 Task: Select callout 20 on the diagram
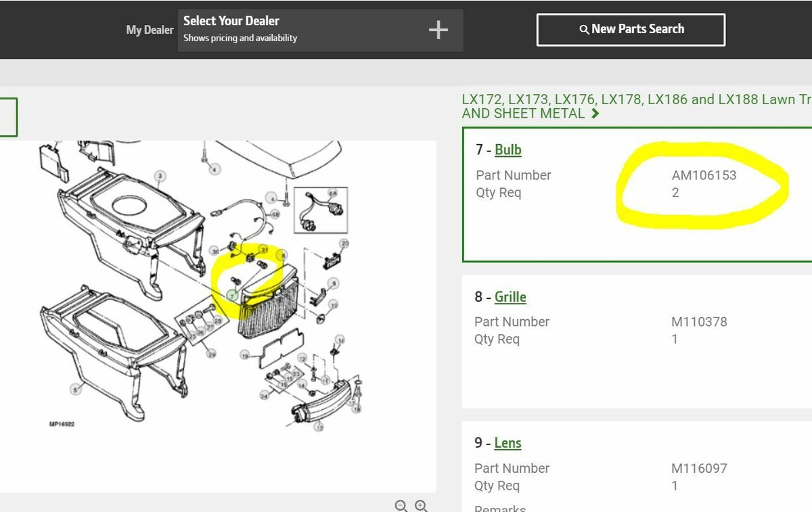(x=344, y=243)
